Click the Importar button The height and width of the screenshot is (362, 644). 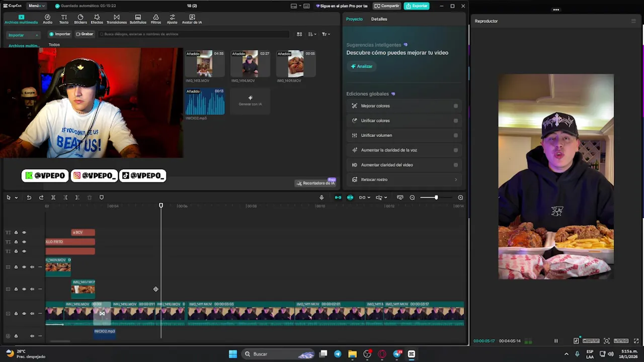click(x=59, y=34)
